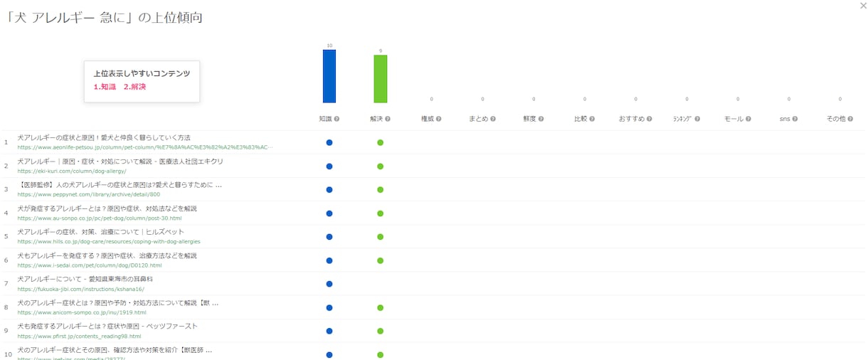Click the green 解決 dot in row 5
This screenshot has width=868, height=360.
coord(381,236)
